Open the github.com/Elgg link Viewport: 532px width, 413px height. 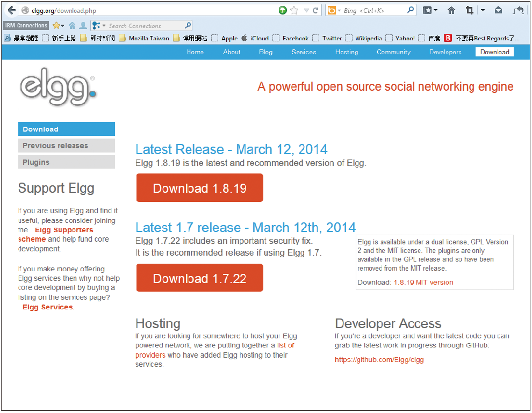(379, 360)
